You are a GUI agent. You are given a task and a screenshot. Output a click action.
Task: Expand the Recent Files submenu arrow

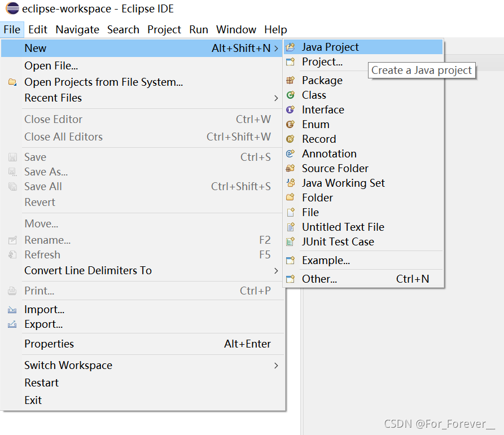pos(276,98)
